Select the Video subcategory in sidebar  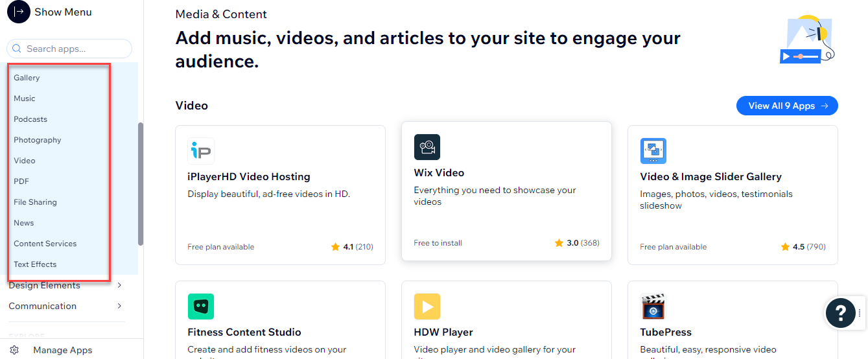click(25, 161)
